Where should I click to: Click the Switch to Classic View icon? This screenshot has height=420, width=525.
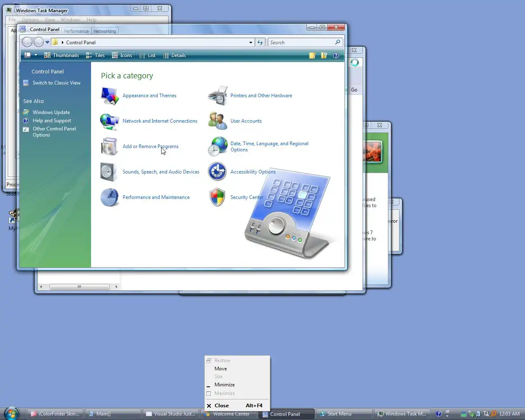point(26,83)
